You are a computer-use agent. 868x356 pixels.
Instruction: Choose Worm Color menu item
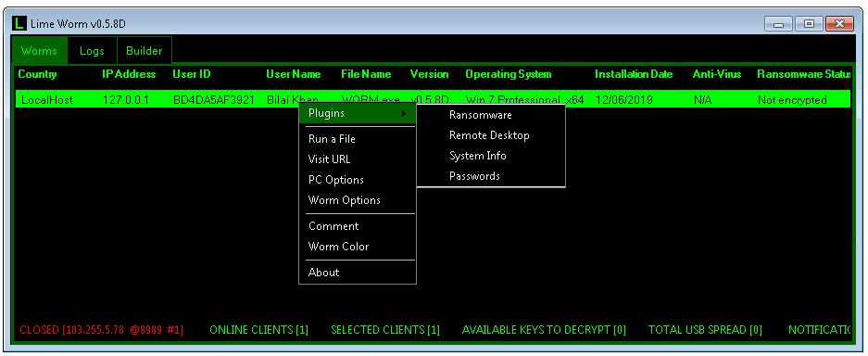click(338, 247)
